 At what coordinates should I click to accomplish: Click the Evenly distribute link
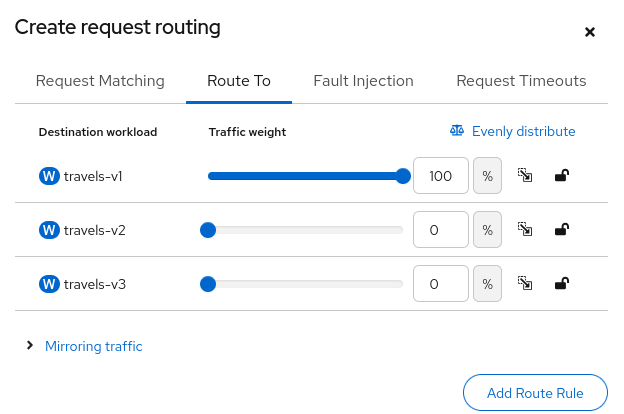point(523,131)
